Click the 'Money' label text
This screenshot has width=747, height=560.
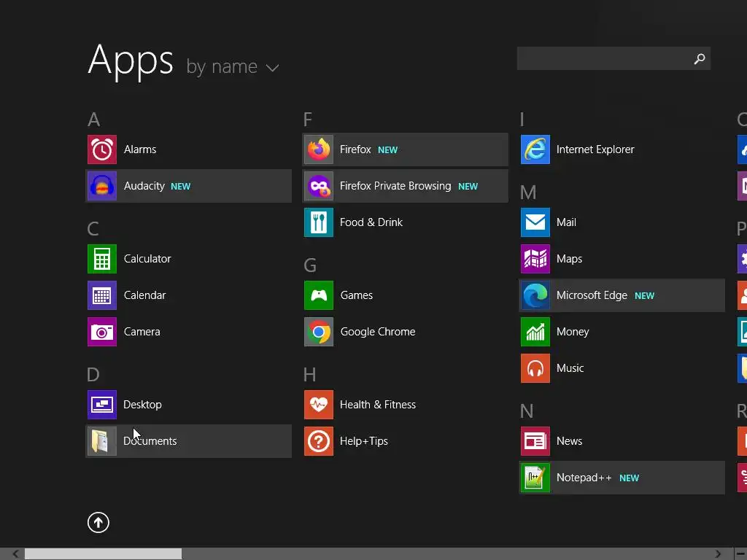pos(573,332)
